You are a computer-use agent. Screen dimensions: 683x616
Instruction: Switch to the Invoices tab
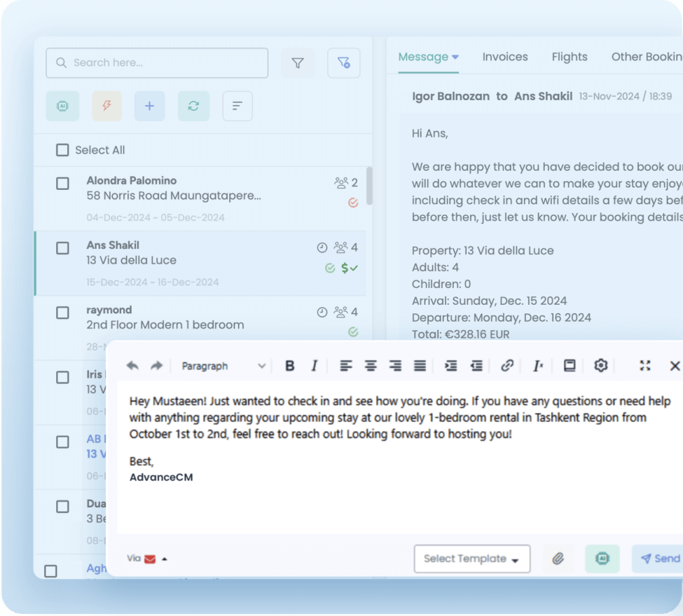point(505,57)
